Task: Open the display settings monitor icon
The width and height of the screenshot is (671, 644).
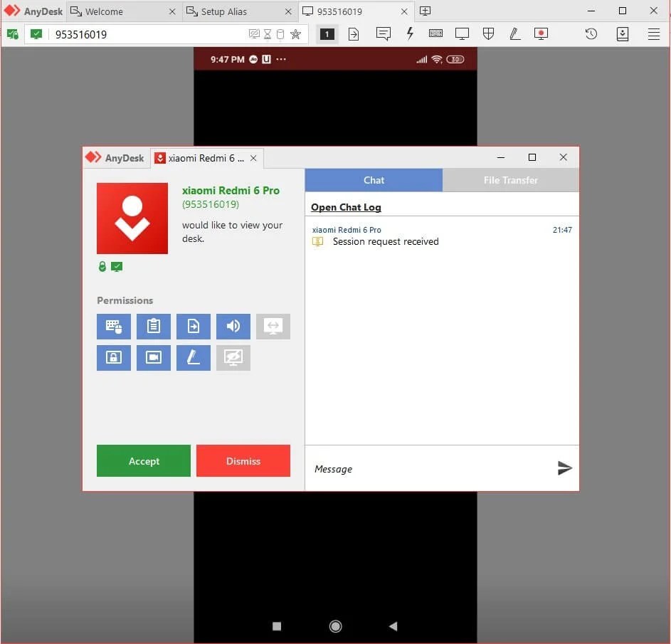Action: pyautogui.click(x=462, y=33)
